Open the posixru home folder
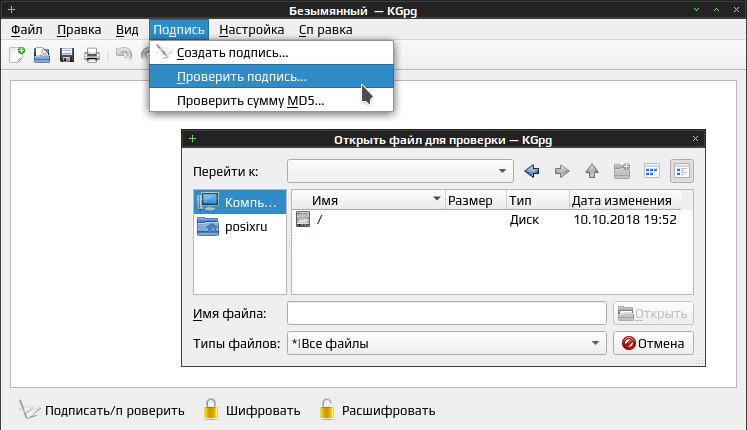The width and height of the screenshot is (747, 430). click(x=240, y=226)
